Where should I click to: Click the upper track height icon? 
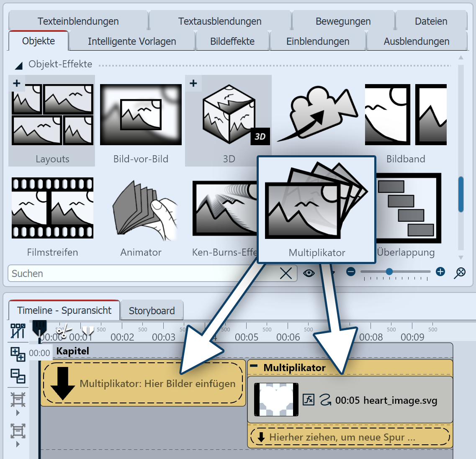click(18, 400)
